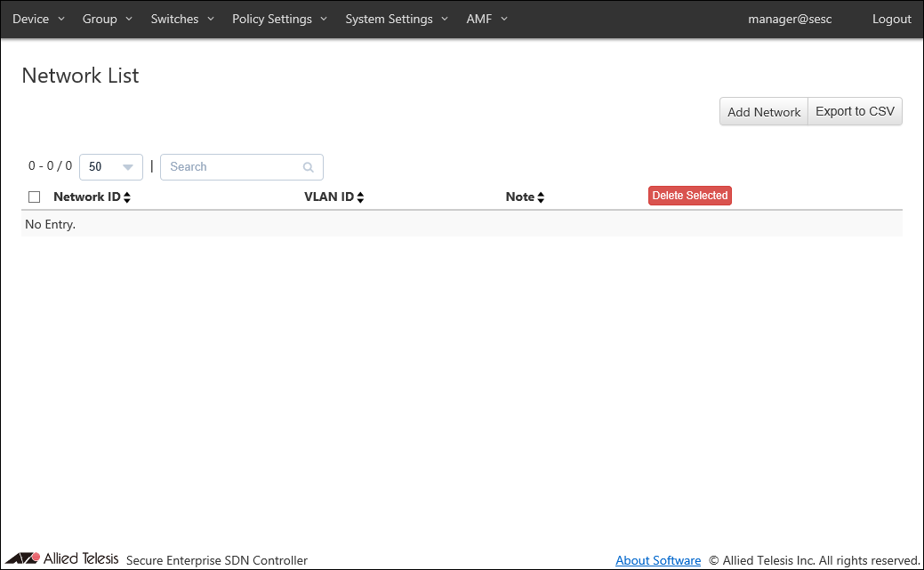924x570 pixels.
Task: Open the System Settings menu
Action: coord(397,19)
